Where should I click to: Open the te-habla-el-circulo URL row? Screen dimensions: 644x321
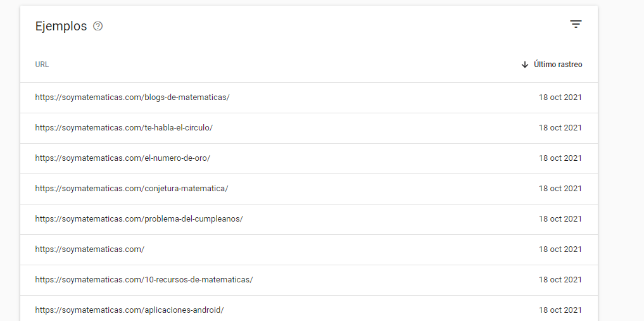pos(309,128)
